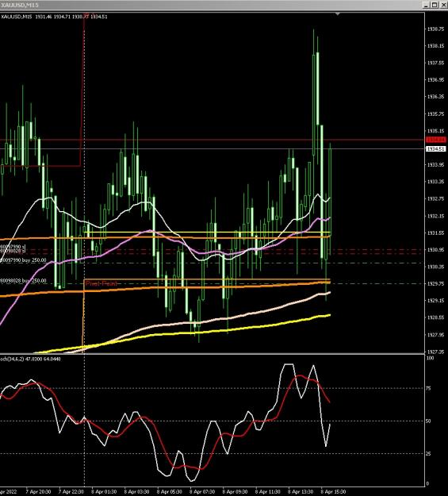Click the divider between the chart and the stochastic panel
Image resolution: width=448 pixels, height=496 pixels.
tap(212, 354)
